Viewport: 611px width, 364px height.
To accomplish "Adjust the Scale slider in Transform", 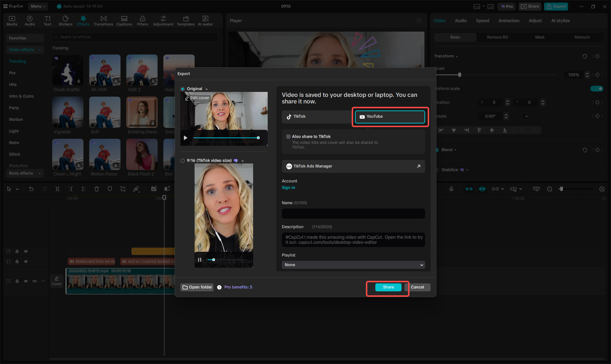I will coord(459,74).
